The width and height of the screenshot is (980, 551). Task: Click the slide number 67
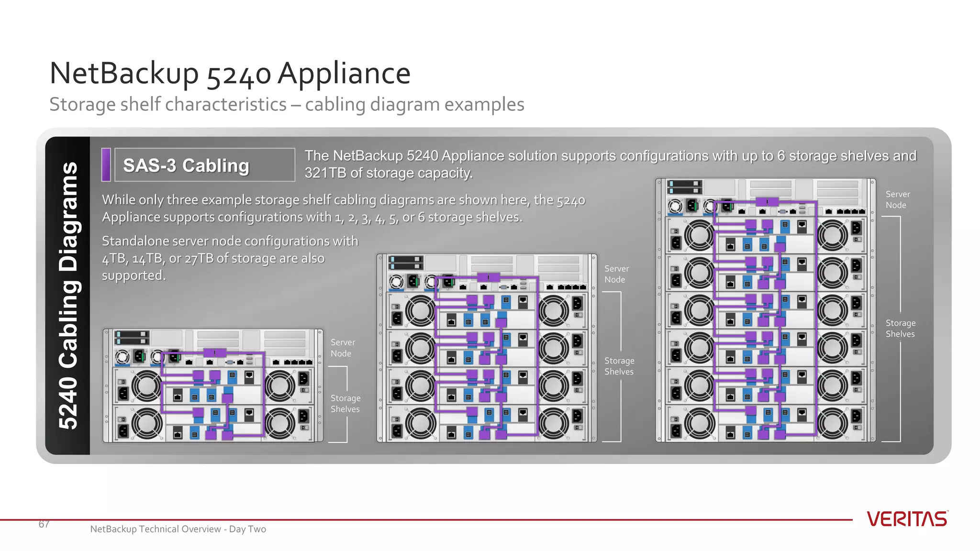tap(44, 524)
